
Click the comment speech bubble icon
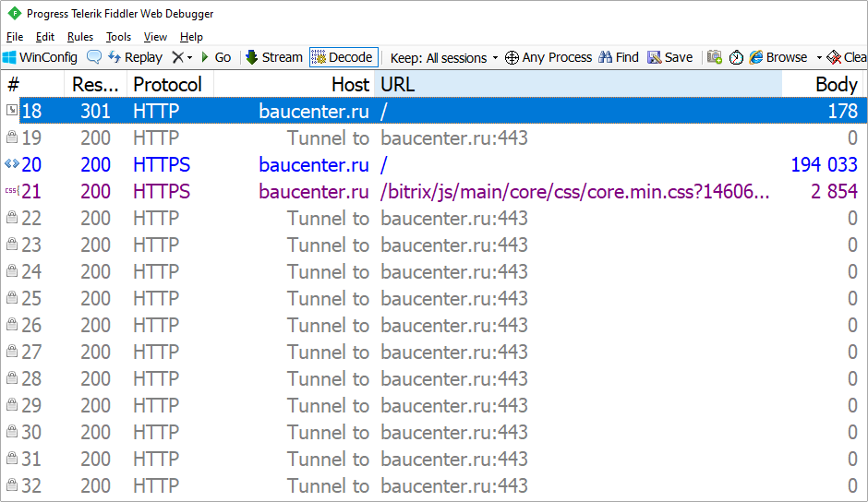click(x=94, y=57)
